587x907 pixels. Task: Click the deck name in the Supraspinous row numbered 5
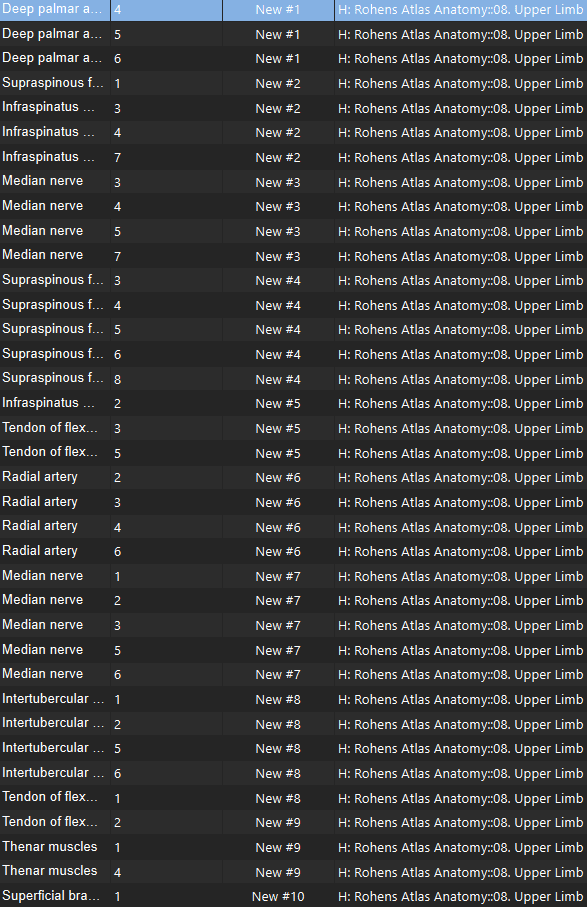pos(460,330)
